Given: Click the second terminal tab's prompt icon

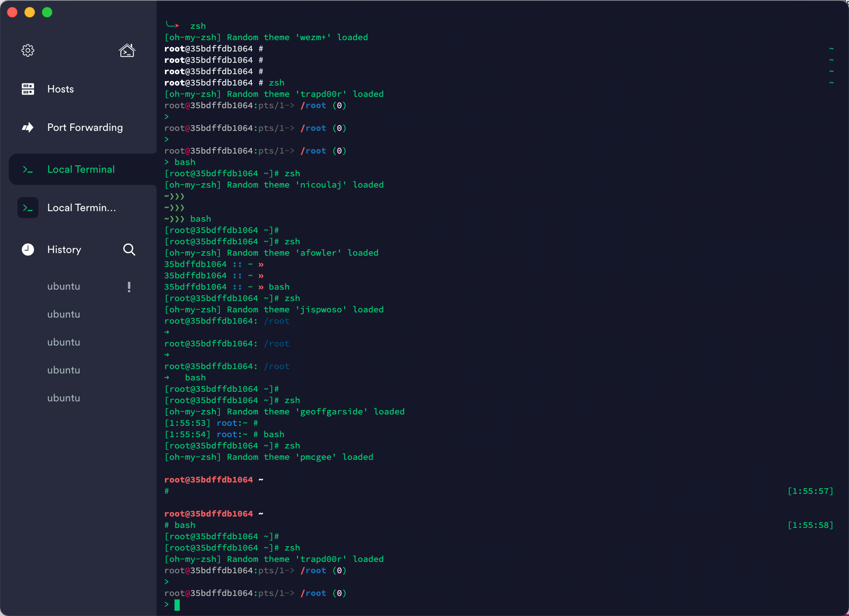Looking at the screenshot, I should 27,208.
